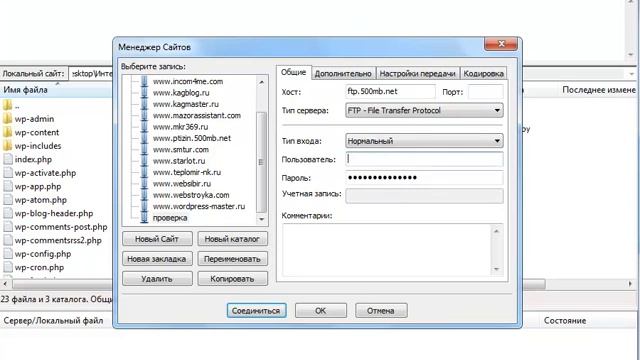Click the Переименовать button

click(232, 259)
